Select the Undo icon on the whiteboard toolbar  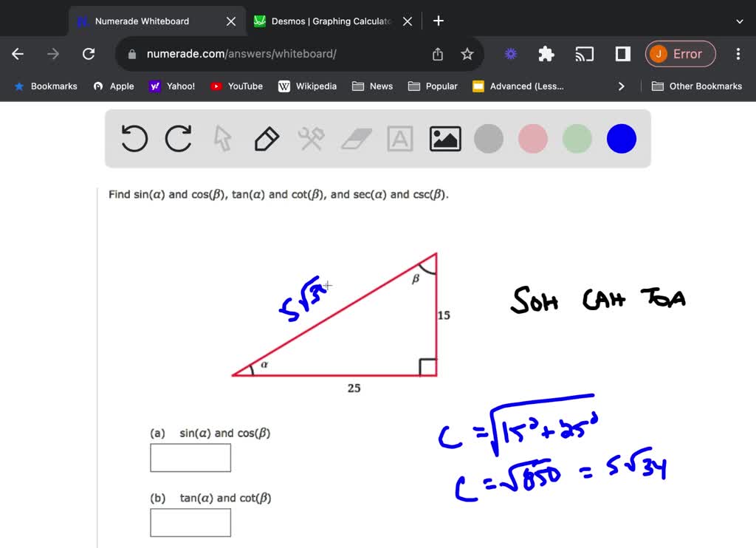tap(134, 138)
